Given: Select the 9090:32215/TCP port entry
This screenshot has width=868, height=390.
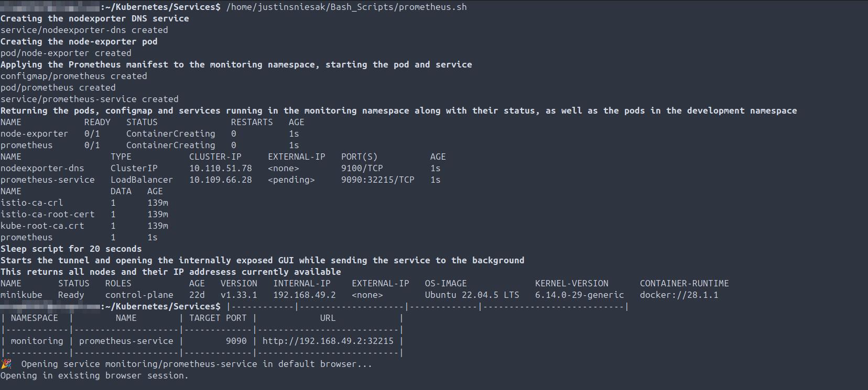Looking at the screenshot, I should tap(377, 180).
